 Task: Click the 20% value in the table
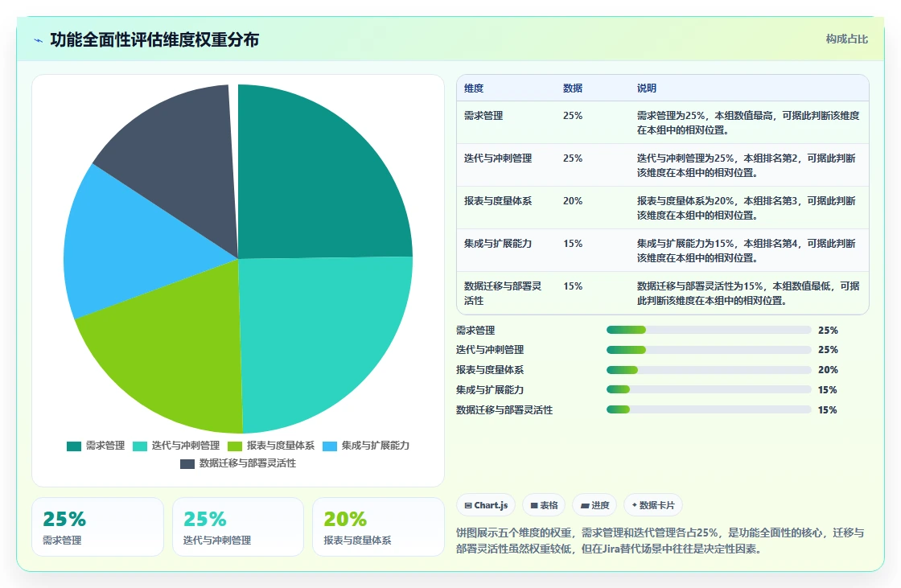[573, 201]
